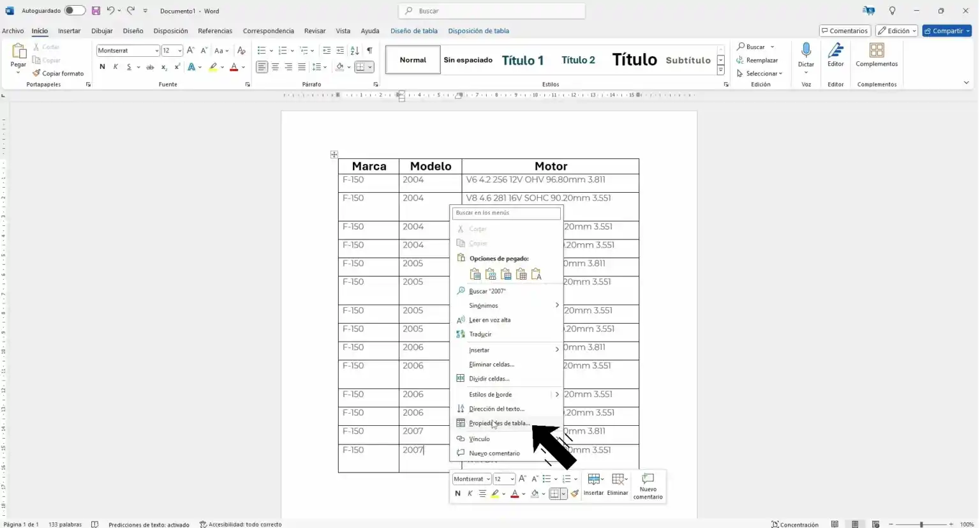This screenshot has width=980, height=528.
Task: Click the table move handle
Action: [x=334, y=155]
